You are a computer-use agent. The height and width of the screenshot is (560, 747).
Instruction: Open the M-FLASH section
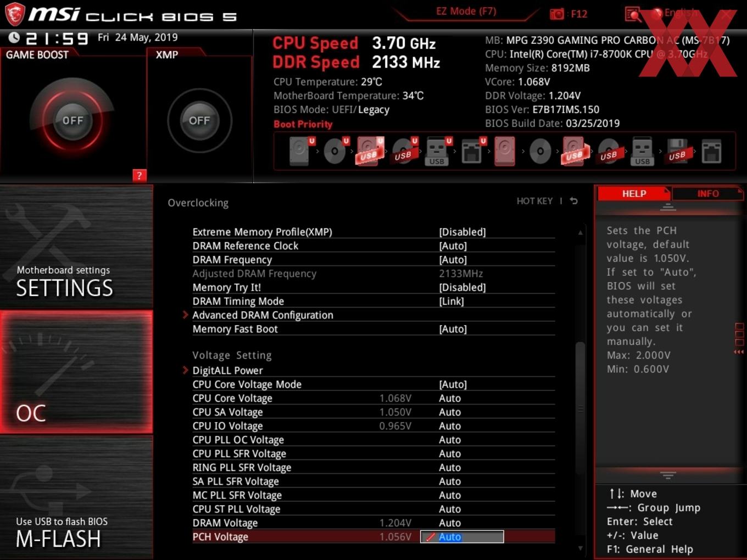click(76, 498)
